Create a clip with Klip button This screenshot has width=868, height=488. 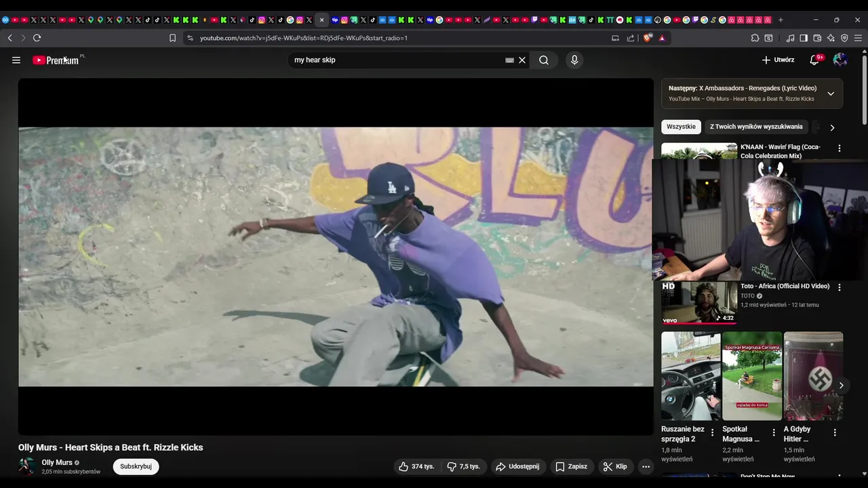point(615,466)
